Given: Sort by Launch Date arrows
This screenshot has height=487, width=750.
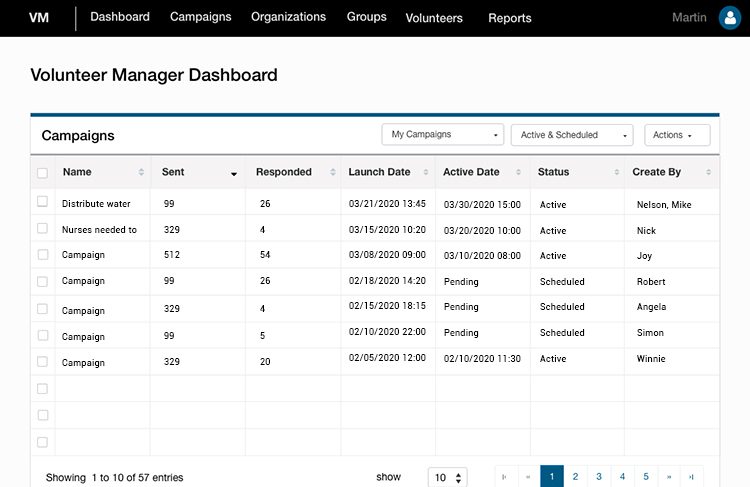Looking at the screenshot, I should pyautogui.click(x=426, y=172).
